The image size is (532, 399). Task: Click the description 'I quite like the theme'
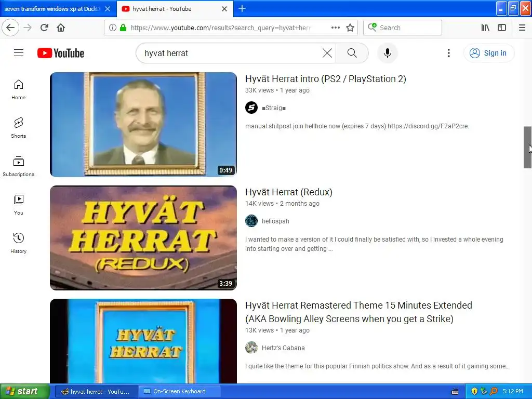click(x=377, y=366)
